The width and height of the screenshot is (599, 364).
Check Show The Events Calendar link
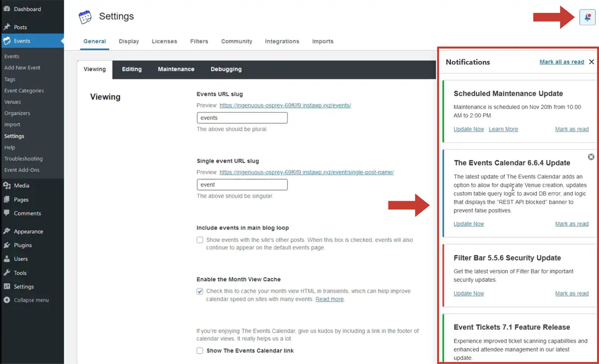click(200, 351)
